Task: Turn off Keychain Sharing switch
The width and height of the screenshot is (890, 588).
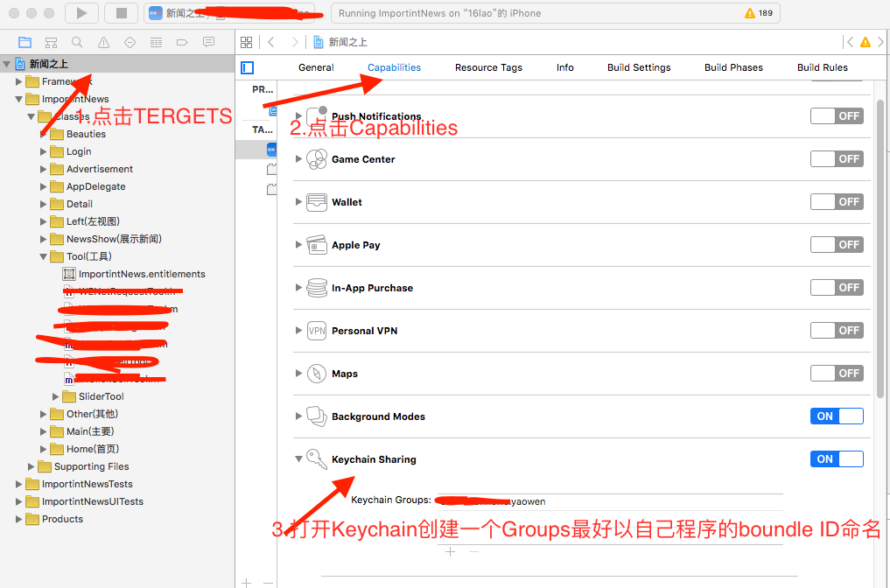Action: [837, 459]
